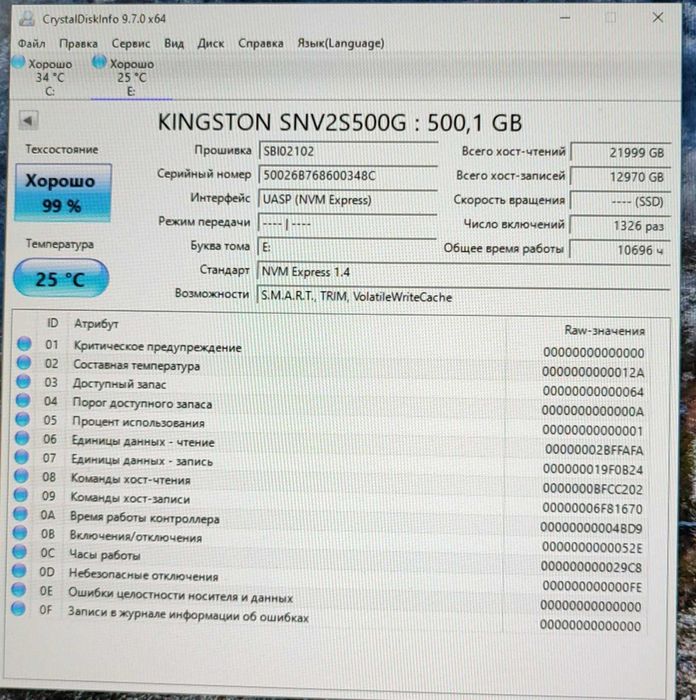Click the standard field NVM Express 1.4

click(463, 272)
